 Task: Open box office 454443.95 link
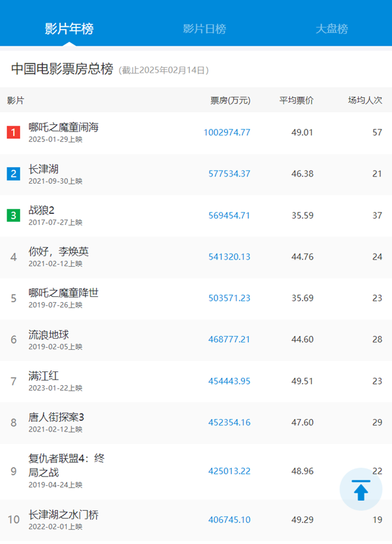(229, 381)
